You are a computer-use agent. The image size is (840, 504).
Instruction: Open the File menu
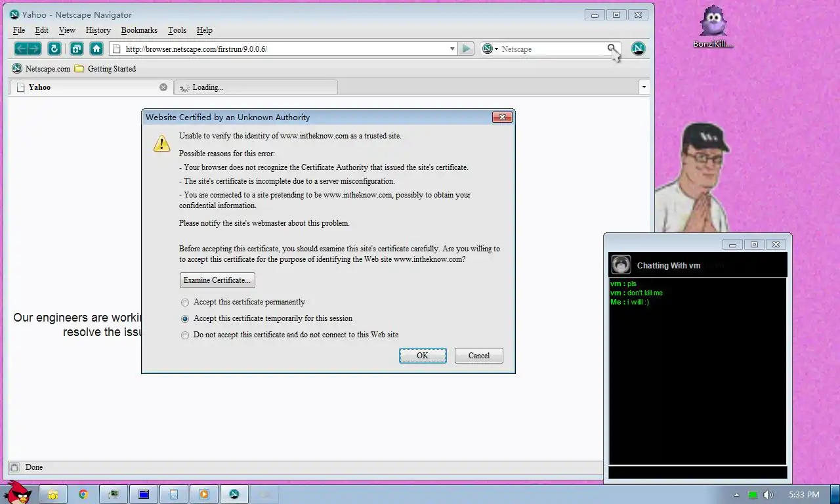(x=19, y=30)
